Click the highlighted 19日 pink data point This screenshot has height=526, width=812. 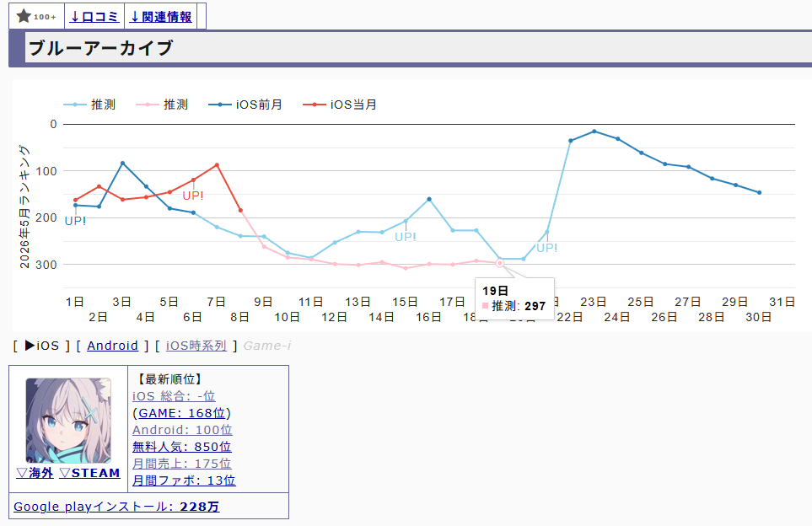[500, 263]
